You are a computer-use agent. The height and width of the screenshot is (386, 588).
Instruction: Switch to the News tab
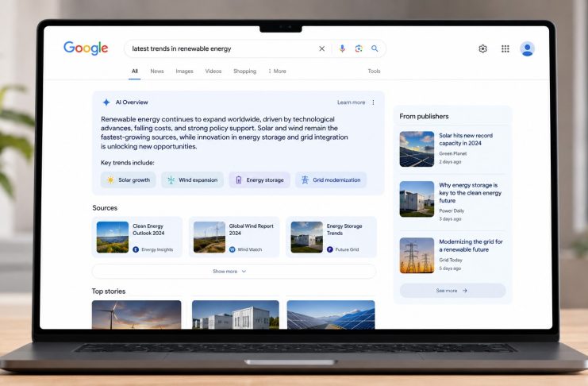click(x=157, y=71)
